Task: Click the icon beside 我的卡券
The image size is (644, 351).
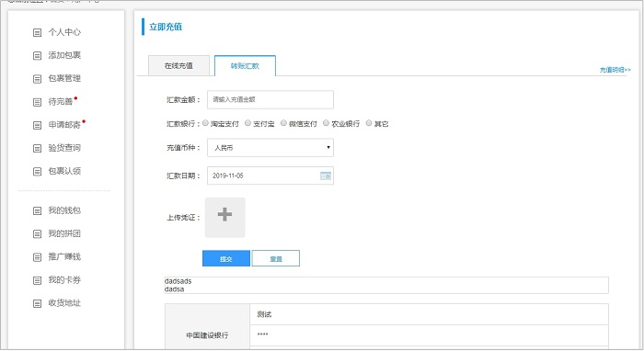Action: (x=37, y=280)
